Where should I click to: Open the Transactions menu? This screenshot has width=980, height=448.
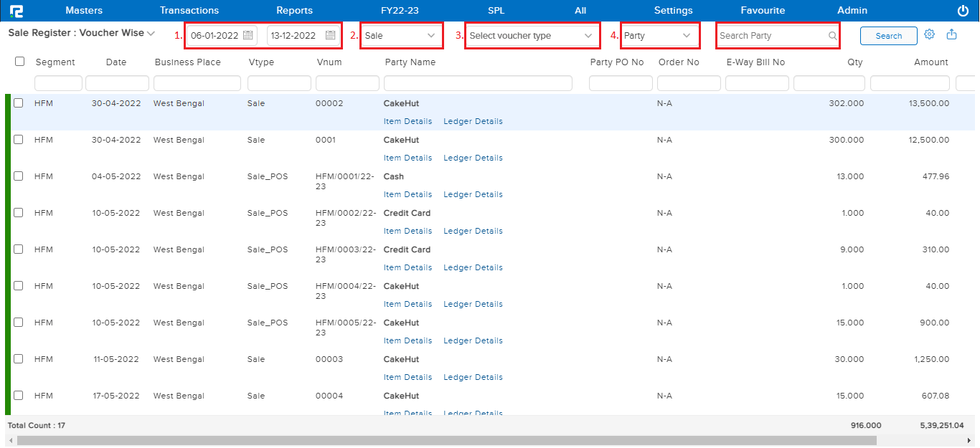189,11
